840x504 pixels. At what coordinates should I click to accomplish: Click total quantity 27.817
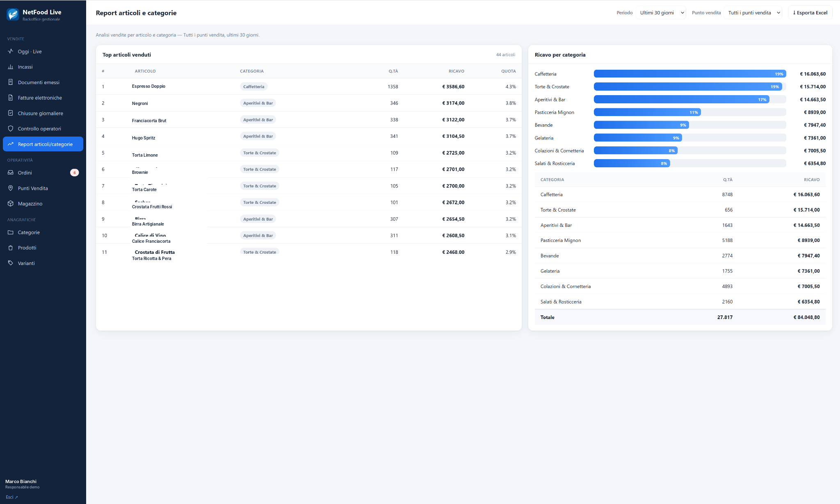[x=725, y=317]
